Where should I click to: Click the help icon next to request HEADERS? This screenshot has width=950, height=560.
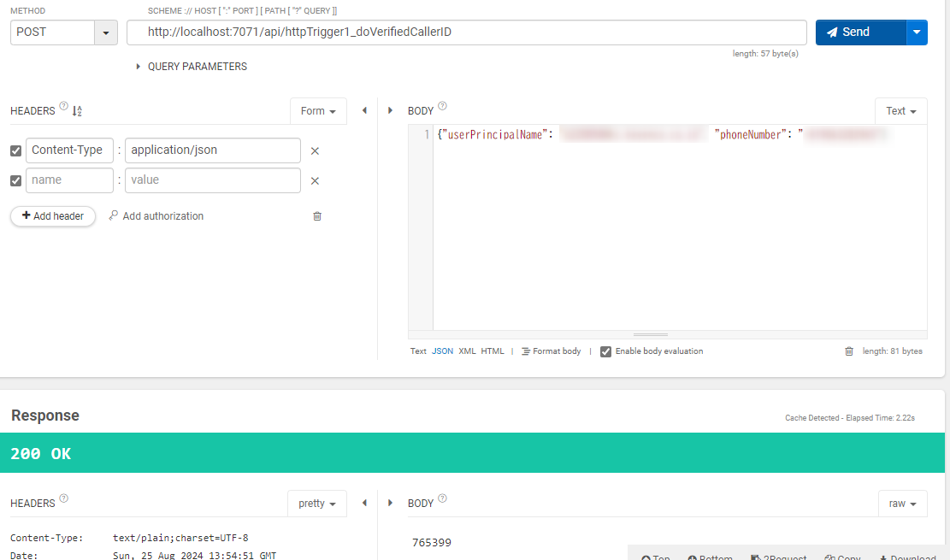[x=63, y=108]
